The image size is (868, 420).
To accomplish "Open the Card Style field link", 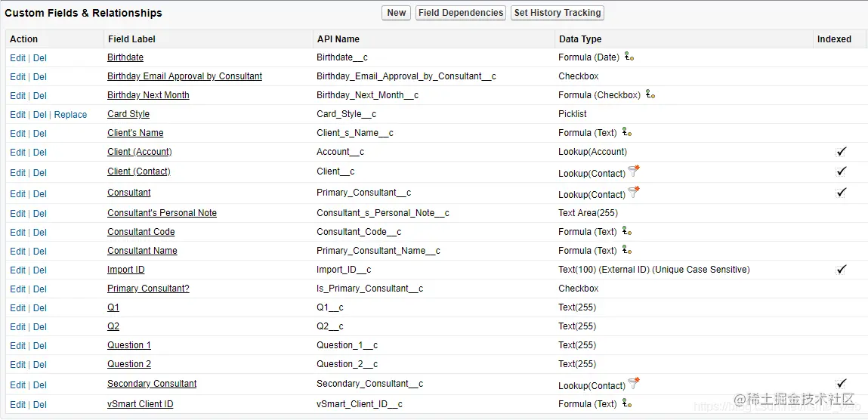I will tap(128, 114).
